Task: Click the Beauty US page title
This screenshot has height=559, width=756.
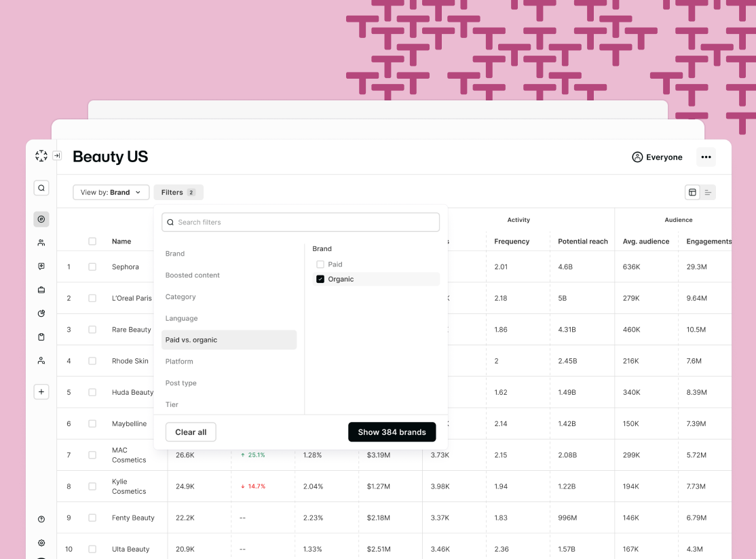Action: (x=111, y=157)
